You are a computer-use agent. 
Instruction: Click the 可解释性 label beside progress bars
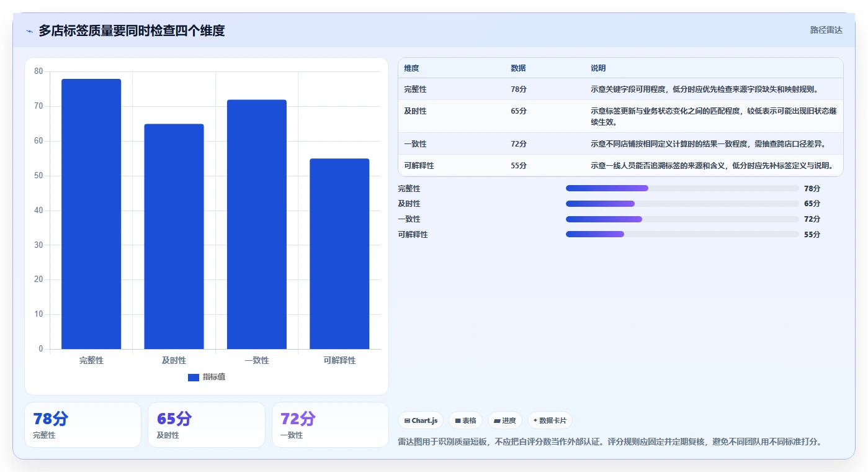point(413,234)
